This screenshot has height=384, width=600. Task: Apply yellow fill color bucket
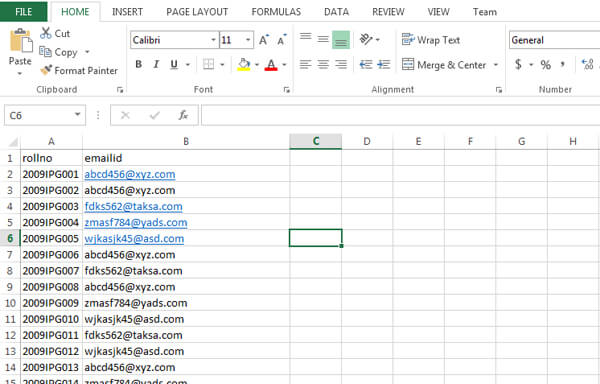(x=244, y=64)
